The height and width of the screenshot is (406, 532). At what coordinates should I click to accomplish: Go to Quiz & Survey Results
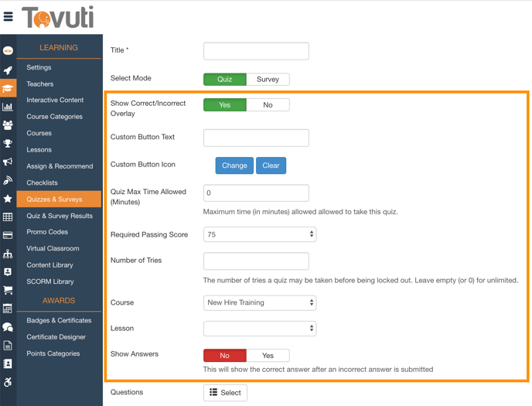pos(60,216)
